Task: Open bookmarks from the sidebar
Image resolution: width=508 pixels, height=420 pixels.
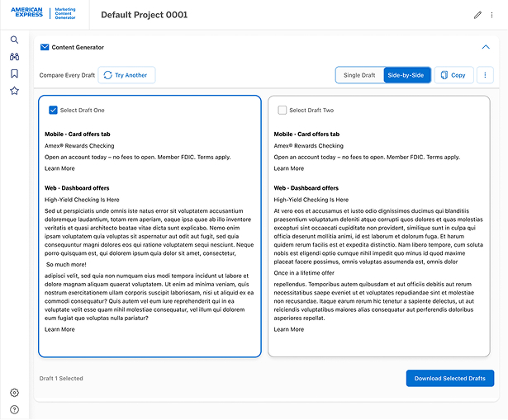Action: (x=14, y=73)
